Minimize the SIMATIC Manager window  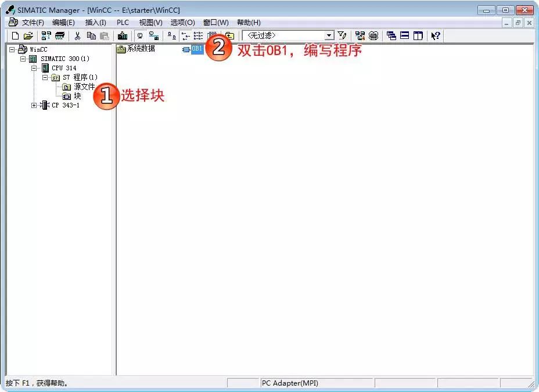point(486,10)
